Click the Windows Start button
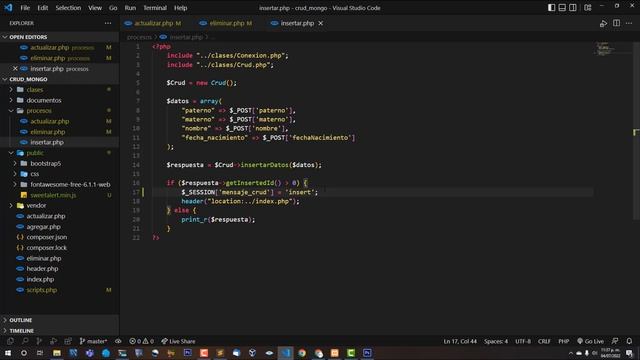Screen dimensions: 640x360 coord(8,353)
